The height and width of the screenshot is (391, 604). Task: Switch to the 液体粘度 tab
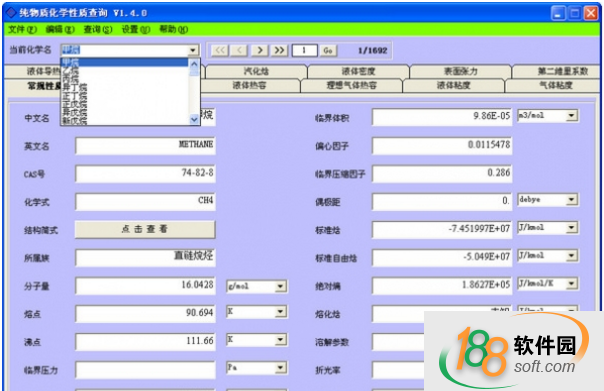click(x=453, y=85)
